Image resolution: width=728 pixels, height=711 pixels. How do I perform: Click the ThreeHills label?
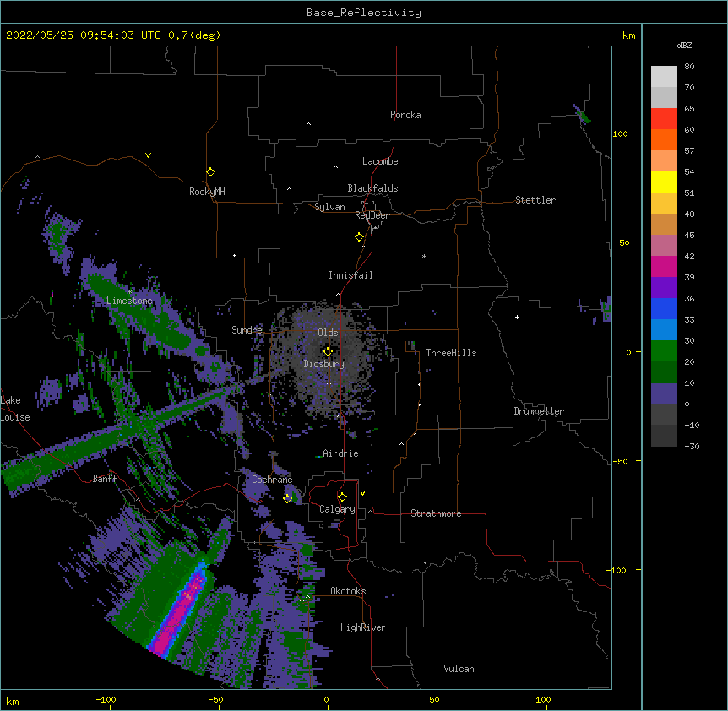(451, 353)
